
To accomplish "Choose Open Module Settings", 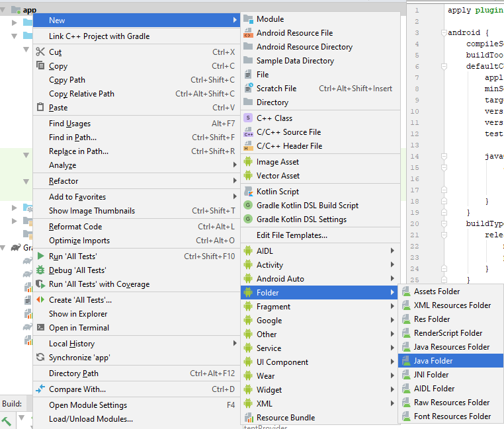I will tap(87, 405).
